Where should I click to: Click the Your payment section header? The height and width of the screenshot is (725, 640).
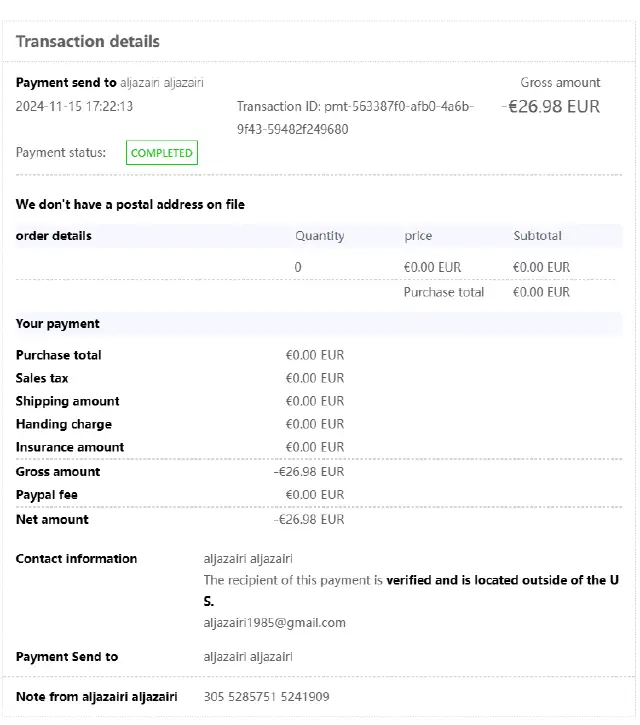(x=58, y=324)
